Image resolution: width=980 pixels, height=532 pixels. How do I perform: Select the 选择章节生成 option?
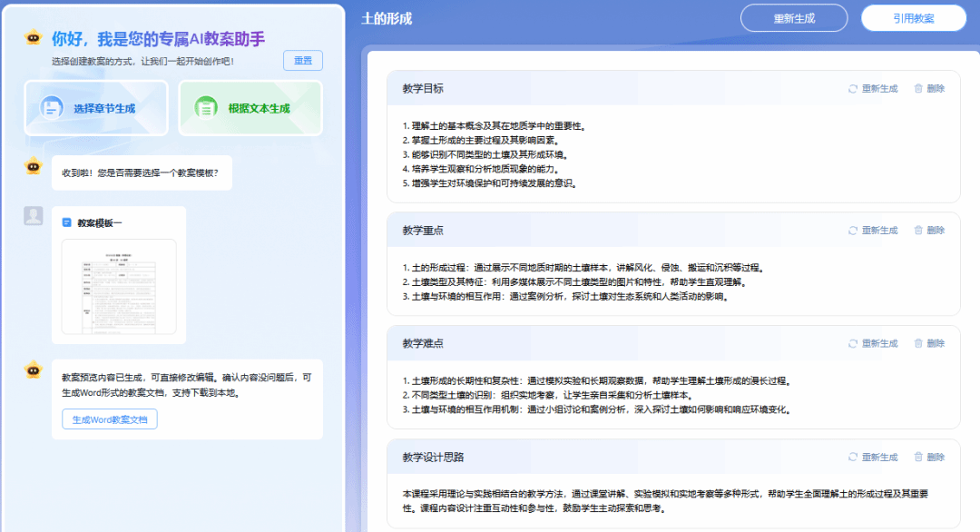[x=96, y=108]
